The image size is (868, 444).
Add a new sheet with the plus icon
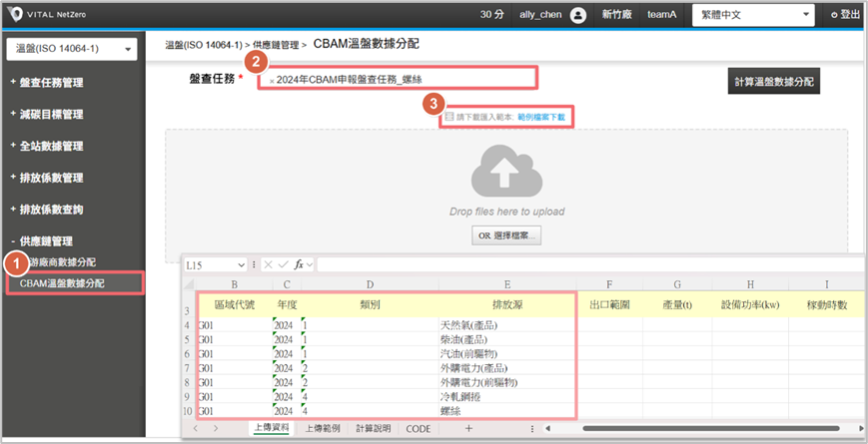468,428
